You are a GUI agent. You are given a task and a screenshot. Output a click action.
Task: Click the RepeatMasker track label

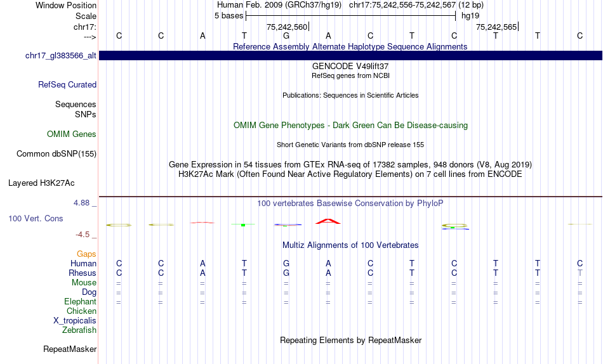(70, 349)
